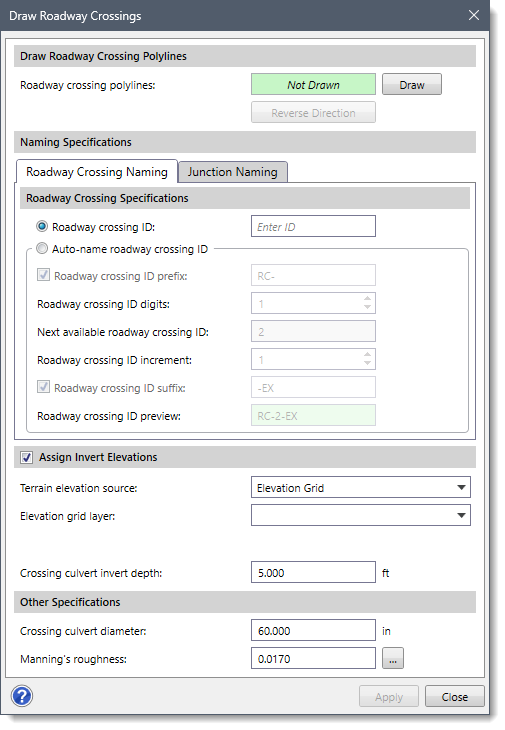Click the 'Roadway crossing ID preview:' label
505x730 pixels.
(109, 416)
